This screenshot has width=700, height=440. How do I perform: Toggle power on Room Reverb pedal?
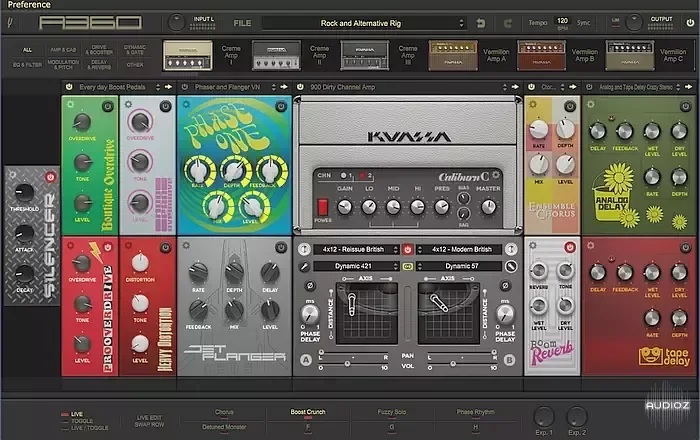[x=570, y=247]
